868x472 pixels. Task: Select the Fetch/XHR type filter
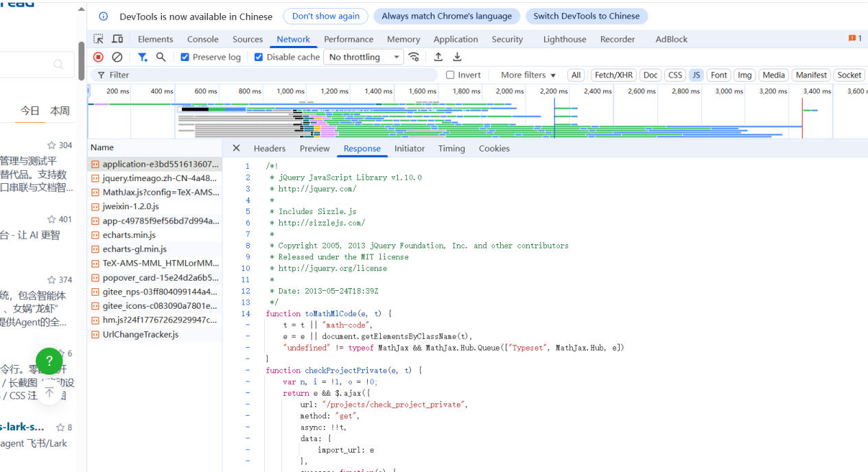[613, 75]
